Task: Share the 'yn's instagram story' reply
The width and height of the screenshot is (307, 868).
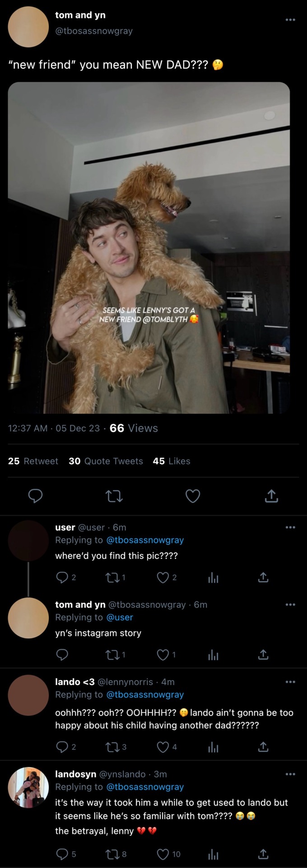Action: (x=263, y=655)
